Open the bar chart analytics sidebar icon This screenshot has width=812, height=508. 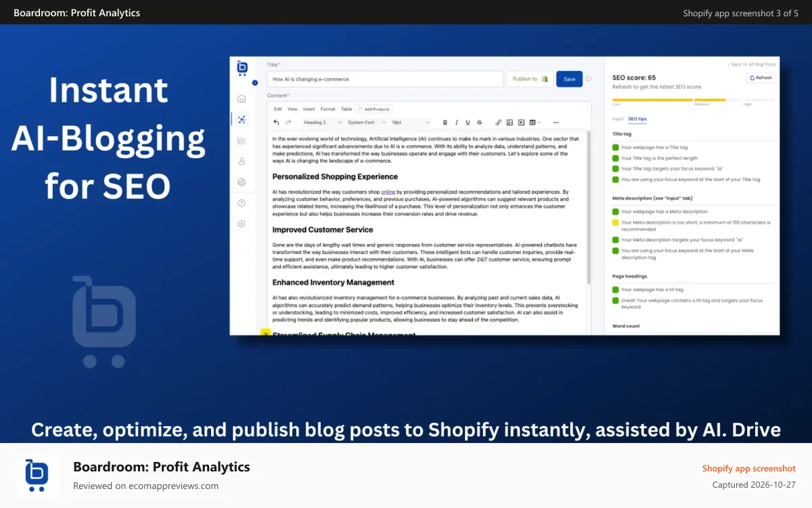[x=242, y=140]
